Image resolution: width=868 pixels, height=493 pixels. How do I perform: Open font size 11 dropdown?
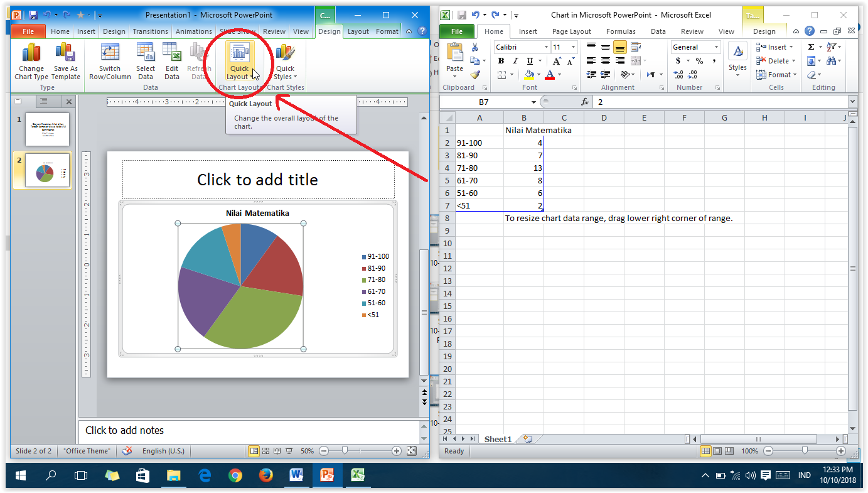click(x=574, y=47)
